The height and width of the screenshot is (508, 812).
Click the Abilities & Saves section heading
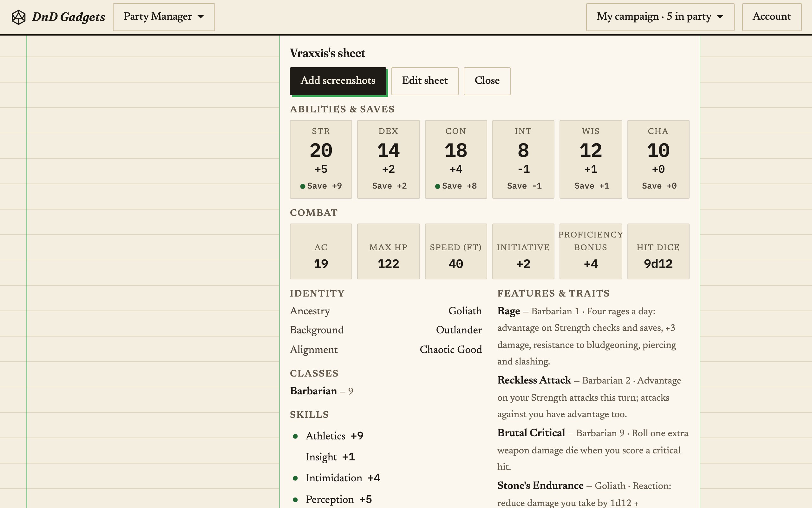pos(342,109)
